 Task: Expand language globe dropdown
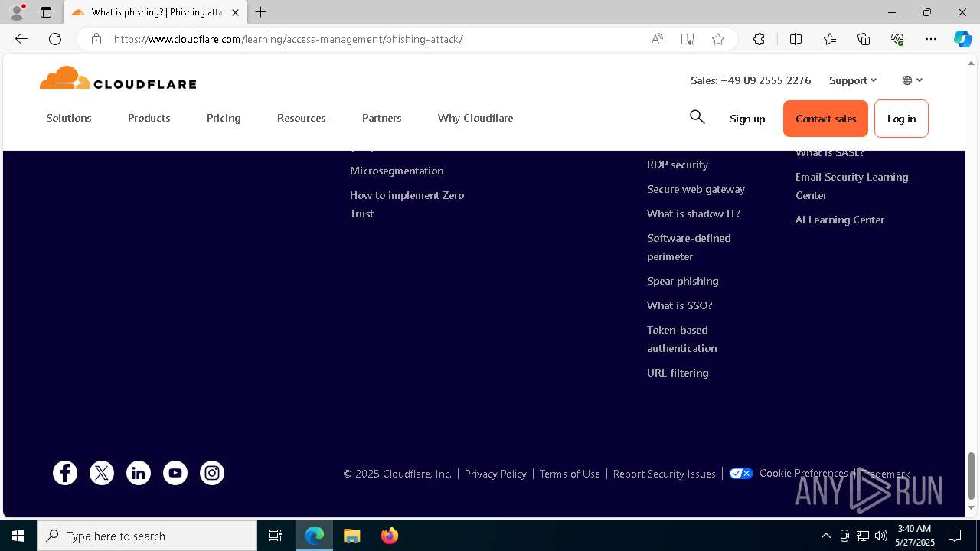tap(913, 80)
